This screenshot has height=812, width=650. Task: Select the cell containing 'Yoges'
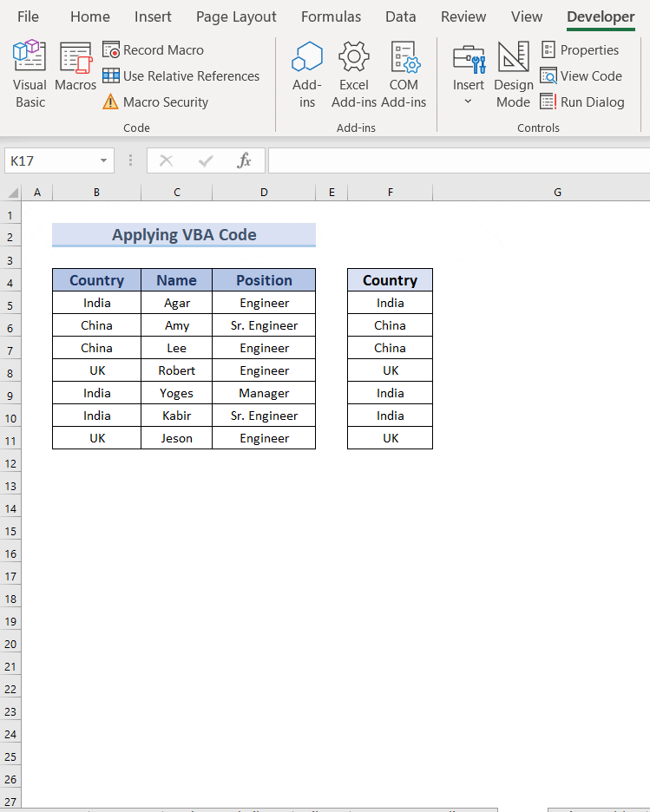[x=177, y=393]
